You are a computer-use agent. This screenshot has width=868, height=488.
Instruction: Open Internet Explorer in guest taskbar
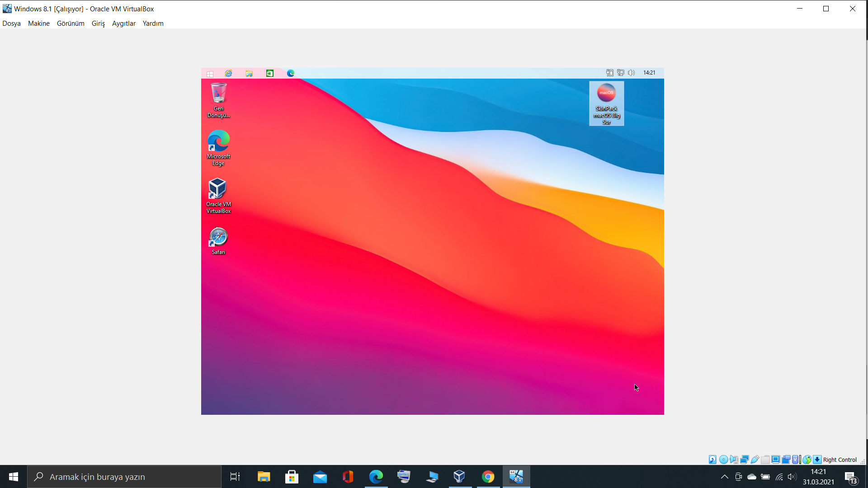pos(228,73)
